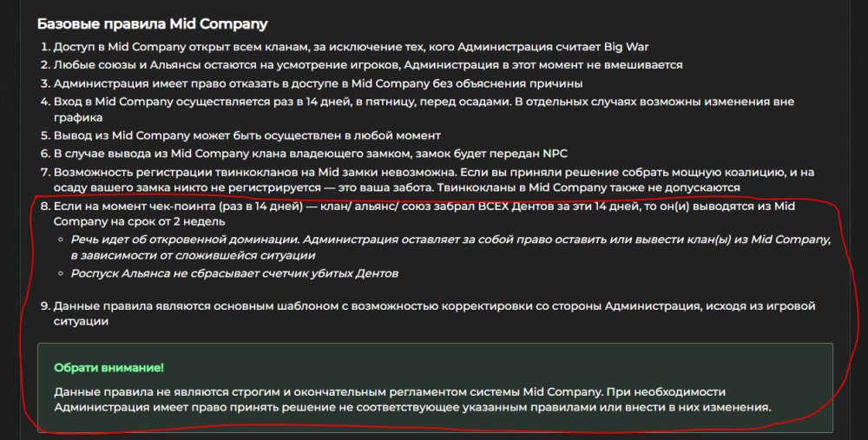Click rule 5 about withdrawal at any moment
Screen dimensions: 868x440
point(247,135)
